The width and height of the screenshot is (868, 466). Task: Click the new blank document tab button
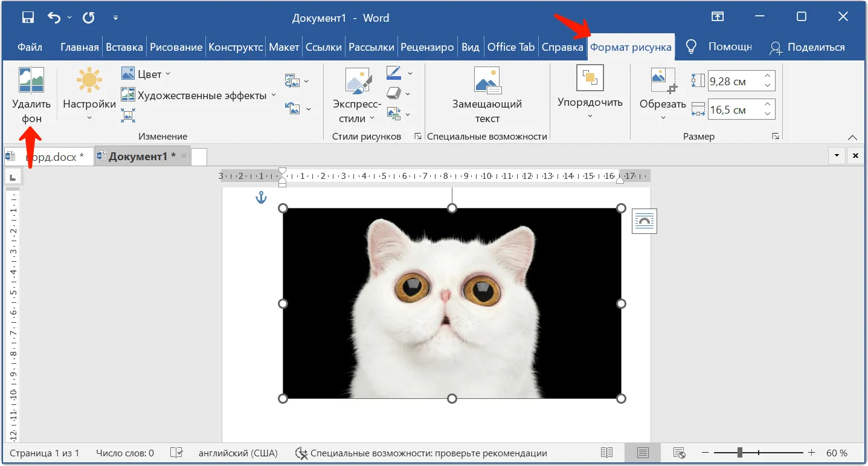coord(199,157)
